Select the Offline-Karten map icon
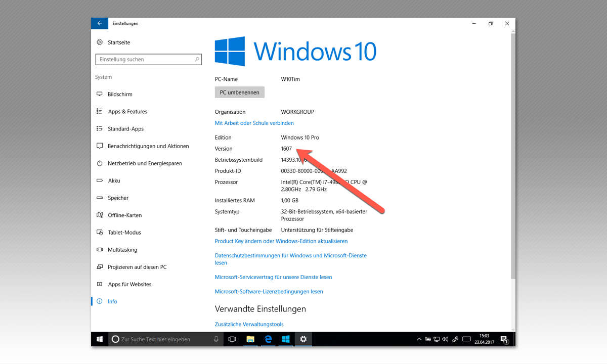607x364 pixels. tap(100, 215)
